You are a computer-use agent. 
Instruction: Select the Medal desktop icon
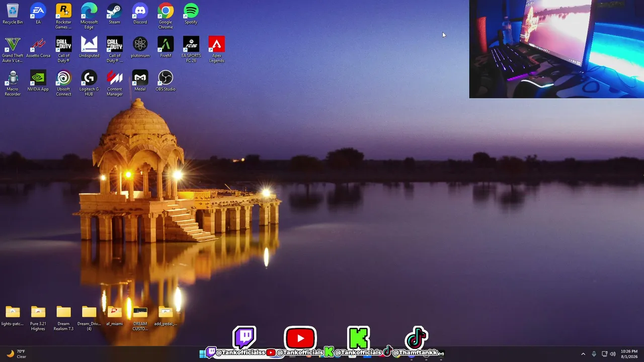coord(140,80)
